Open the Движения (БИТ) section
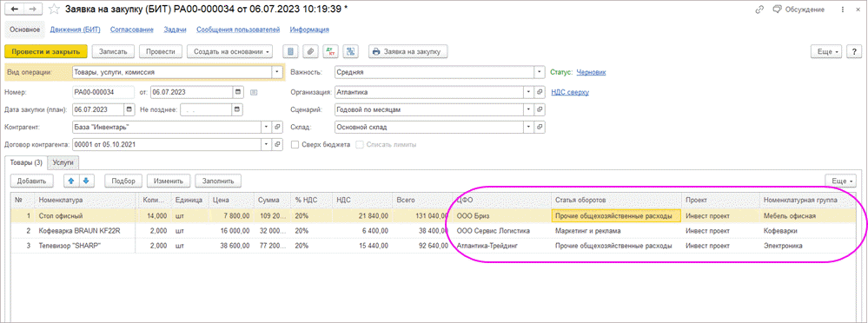The width and height of the screenshot is (868, 323). 75,30
